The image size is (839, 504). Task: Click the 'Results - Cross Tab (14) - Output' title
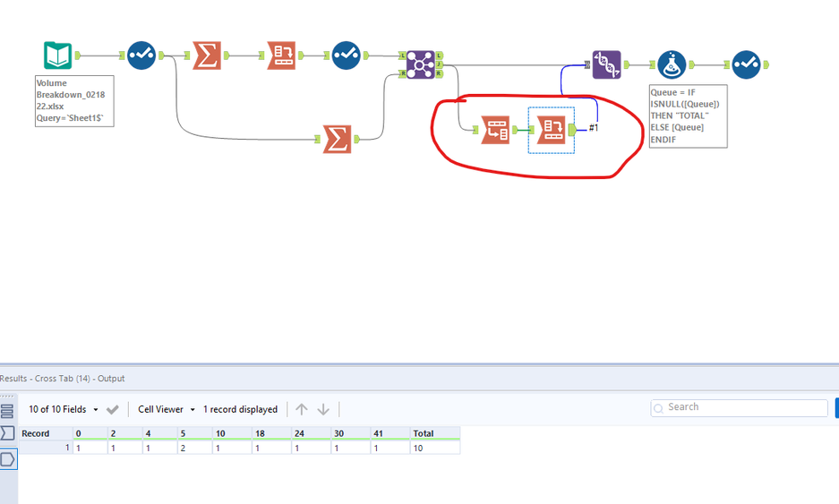[x=62, y=379]
